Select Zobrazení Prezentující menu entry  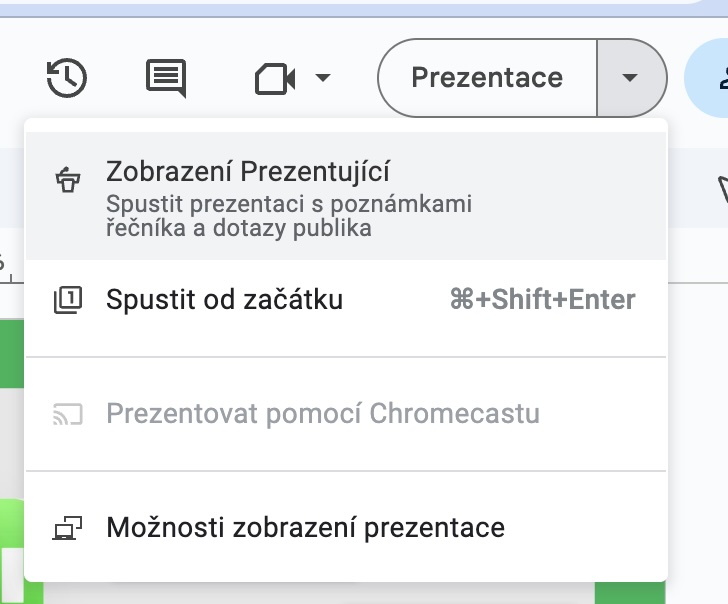pos(248,171)
